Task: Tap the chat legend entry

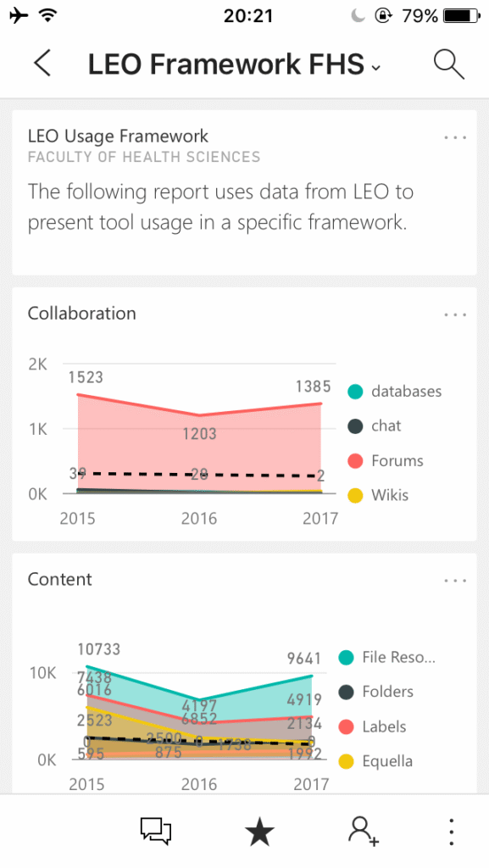Action: [375, 426]
